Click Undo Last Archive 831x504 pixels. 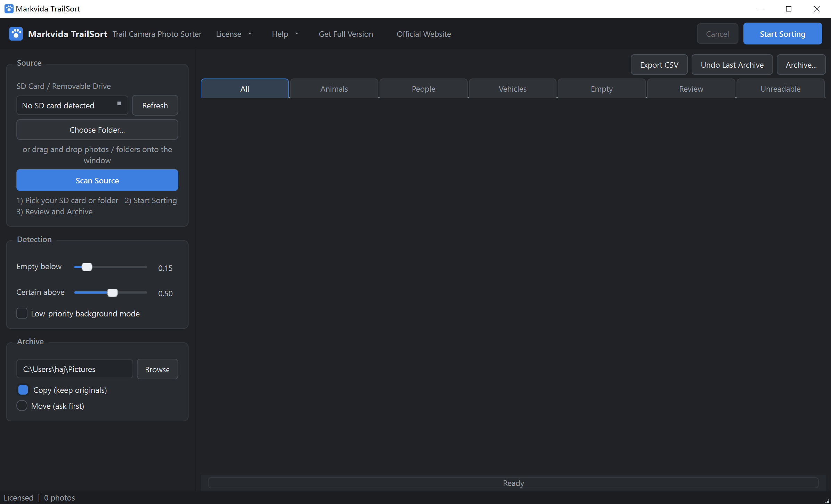(x=732, y=65)
